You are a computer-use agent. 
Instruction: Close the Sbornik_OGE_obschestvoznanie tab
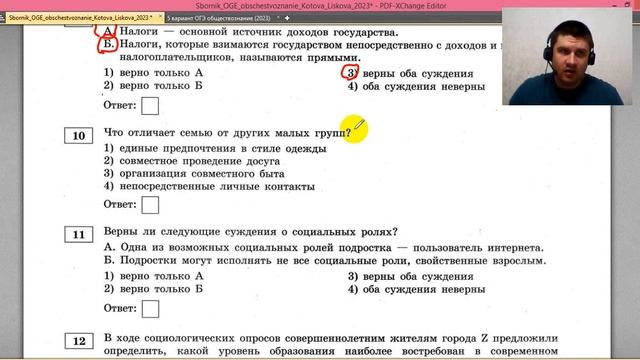(160, 17)
